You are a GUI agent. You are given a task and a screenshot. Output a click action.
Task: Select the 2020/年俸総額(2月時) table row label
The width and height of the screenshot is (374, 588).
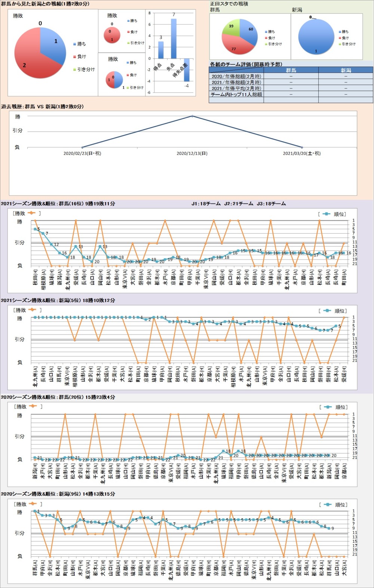pyautogui.click(x=236, y=76)
